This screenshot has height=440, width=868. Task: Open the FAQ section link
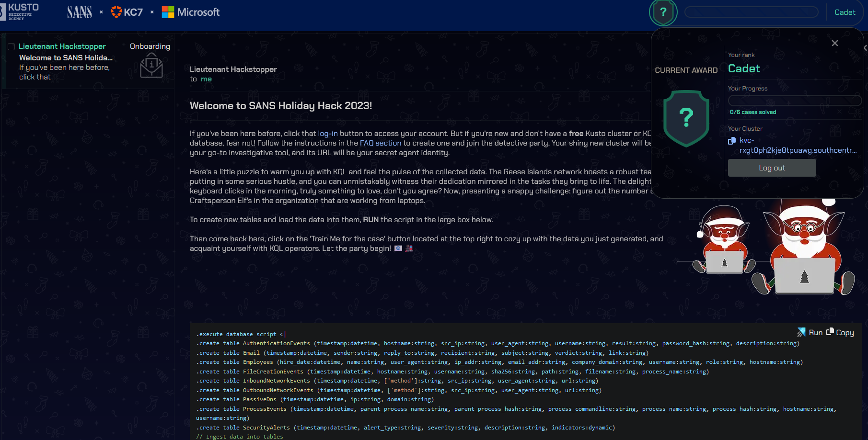(x=381, y=143)
